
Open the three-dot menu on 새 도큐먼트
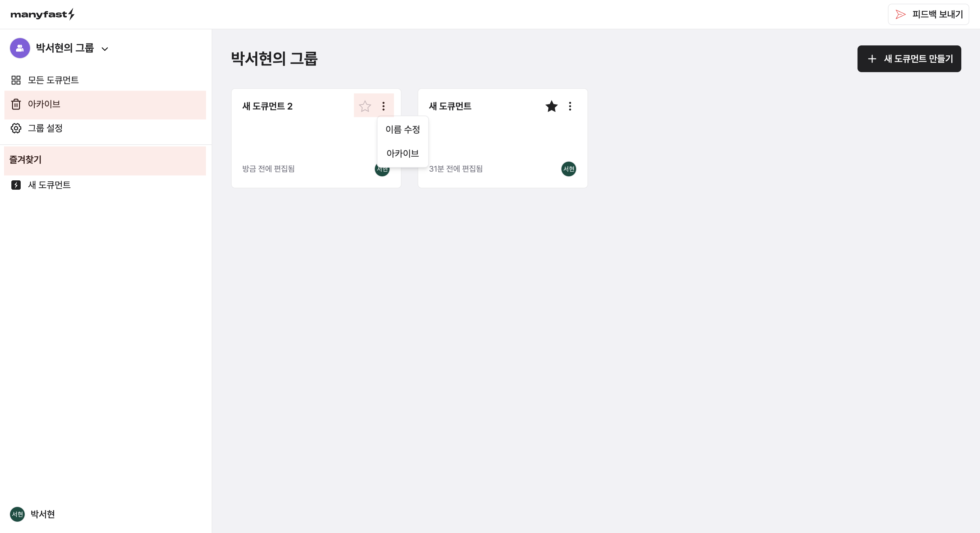(x=570, y=106)
